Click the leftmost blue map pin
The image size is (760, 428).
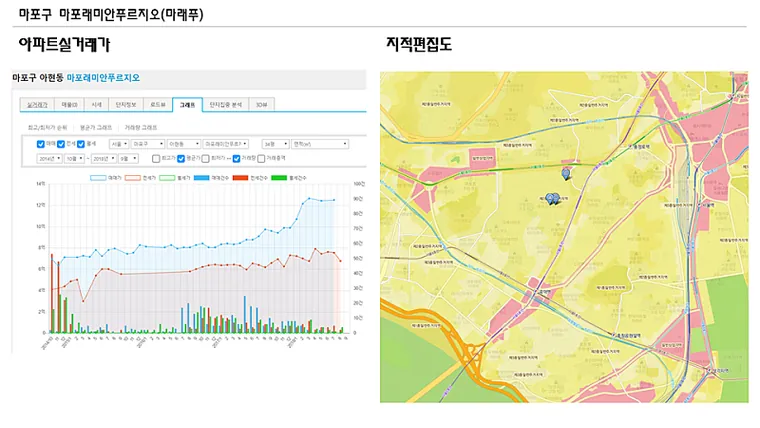pos(550,199)
